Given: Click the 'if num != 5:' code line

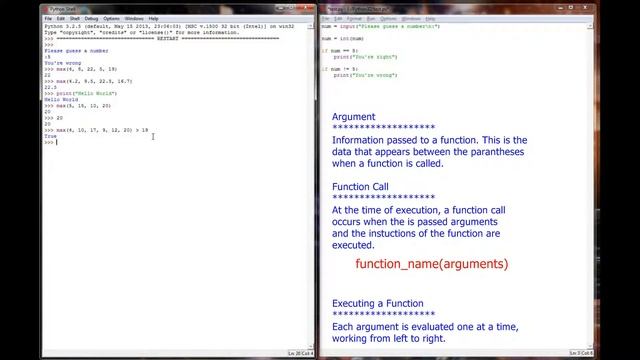Looking at the screenshot, I should 340,69.
